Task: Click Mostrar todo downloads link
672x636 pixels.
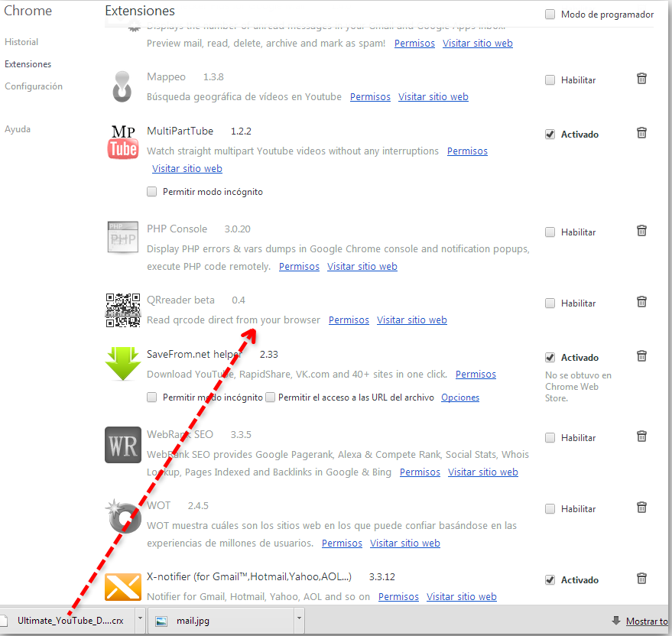Action: pyautogui.click(x=647, y=621)
